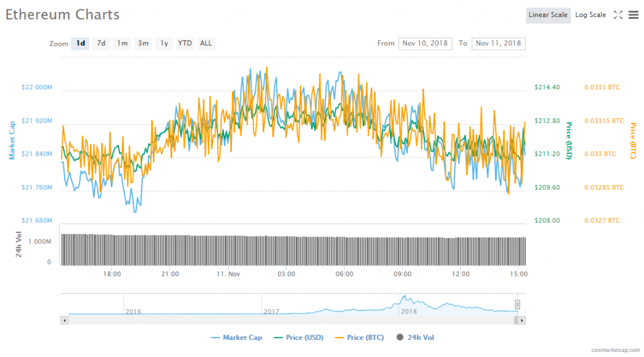
Task: Select the ALL zoom range
Action: point(206,43)
